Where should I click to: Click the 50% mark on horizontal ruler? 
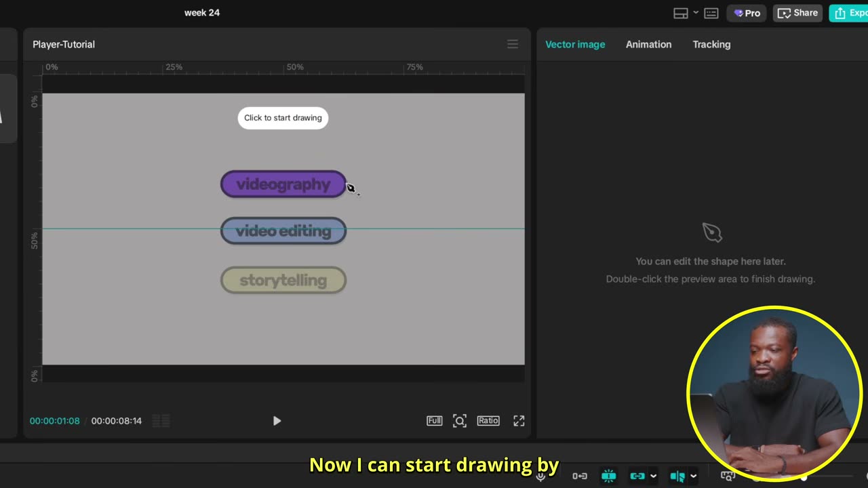pos(295,67)
